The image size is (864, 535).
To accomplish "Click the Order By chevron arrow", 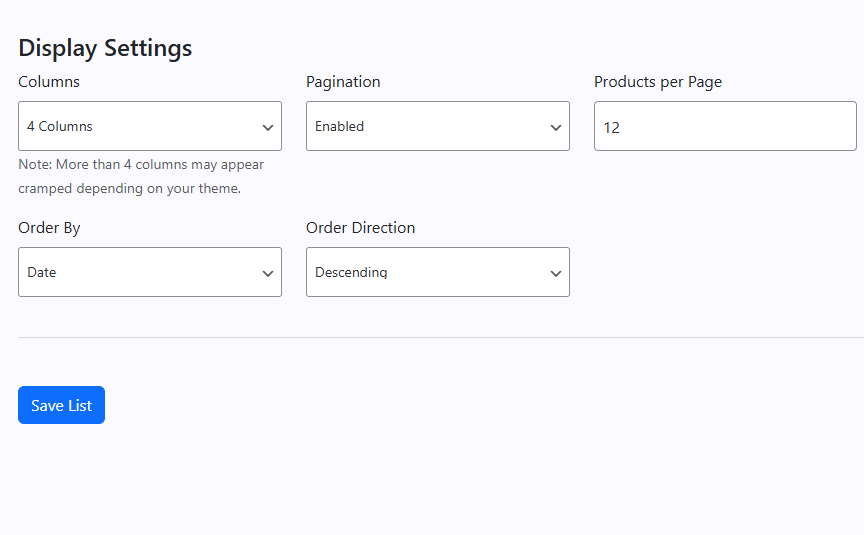I will 268,274.
